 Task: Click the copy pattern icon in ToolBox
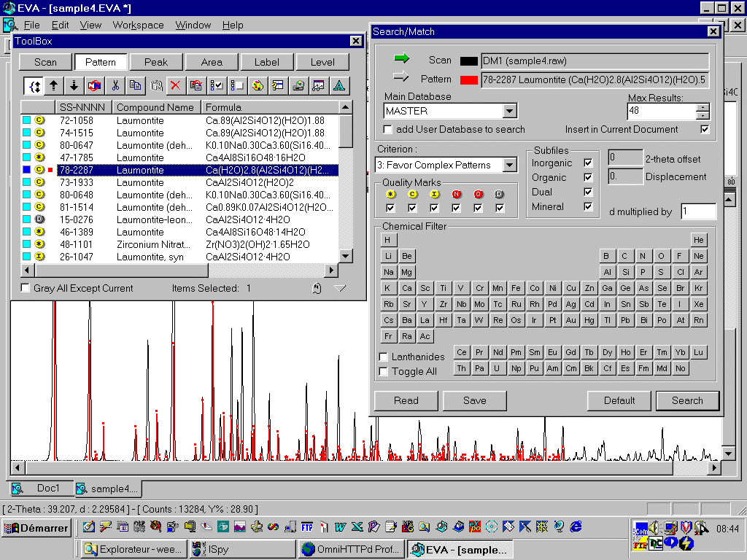pyautogui.click(x=135, y=86)
